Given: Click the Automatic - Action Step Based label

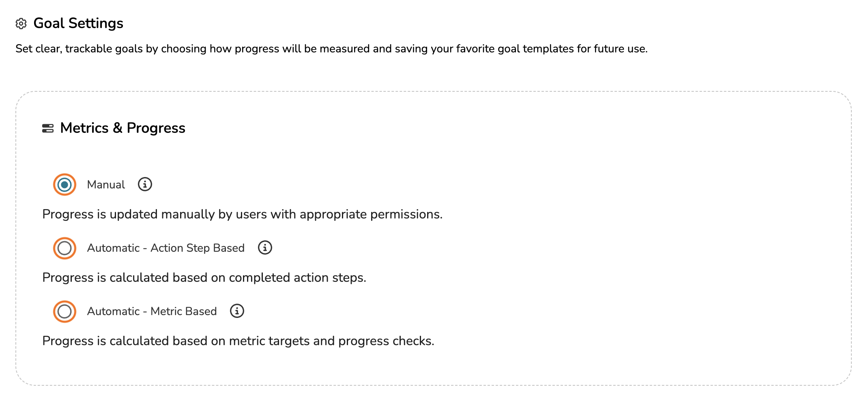Looking at the screenshot, I should tap(165, 248).
